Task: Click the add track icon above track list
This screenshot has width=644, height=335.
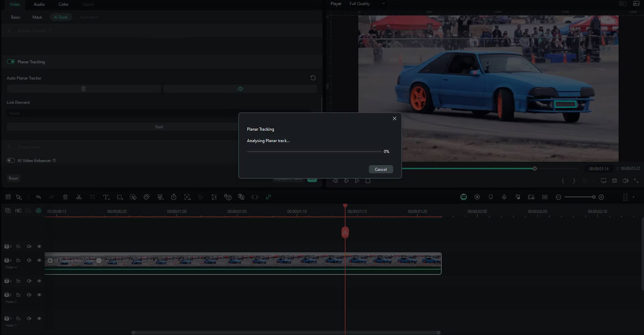Action: [x=8, y=211]
